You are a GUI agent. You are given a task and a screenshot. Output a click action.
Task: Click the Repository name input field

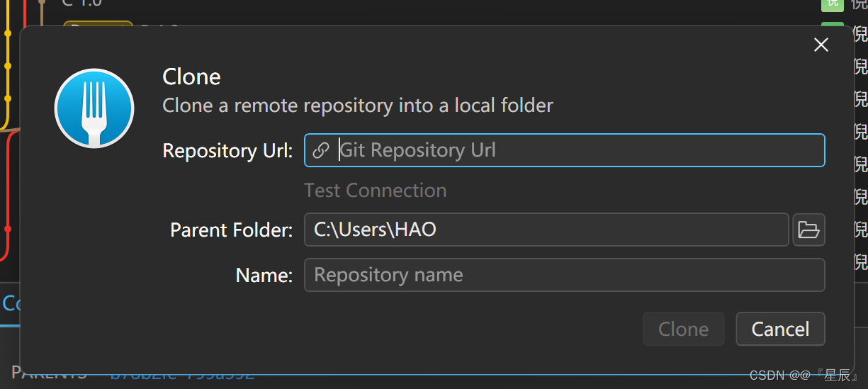(x=564, y=275)
